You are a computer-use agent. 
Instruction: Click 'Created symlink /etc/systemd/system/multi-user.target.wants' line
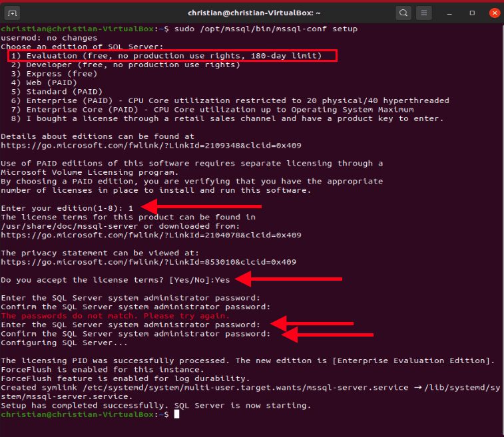(x=250, y=388)
